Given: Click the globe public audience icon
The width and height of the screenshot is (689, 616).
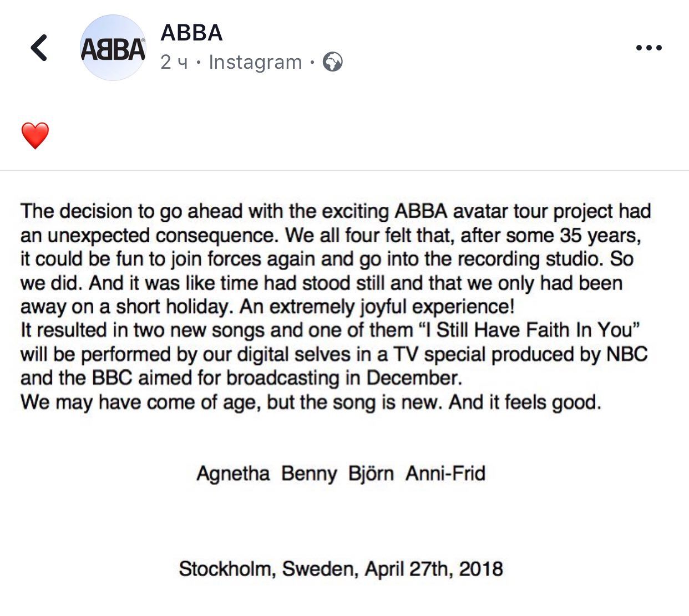Looking at the screenshot, I should (333, 62).
